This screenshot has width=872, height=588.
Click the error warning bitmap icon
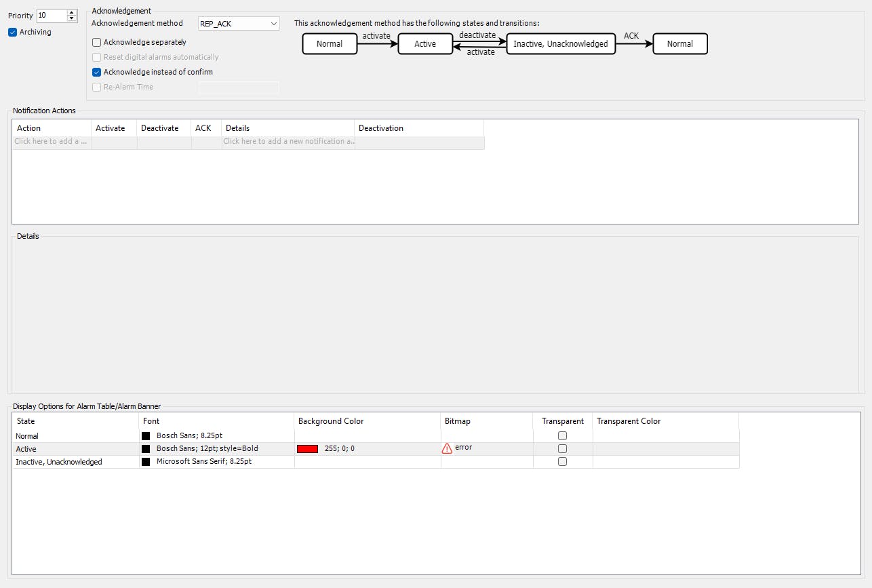(x=447, y=448)
